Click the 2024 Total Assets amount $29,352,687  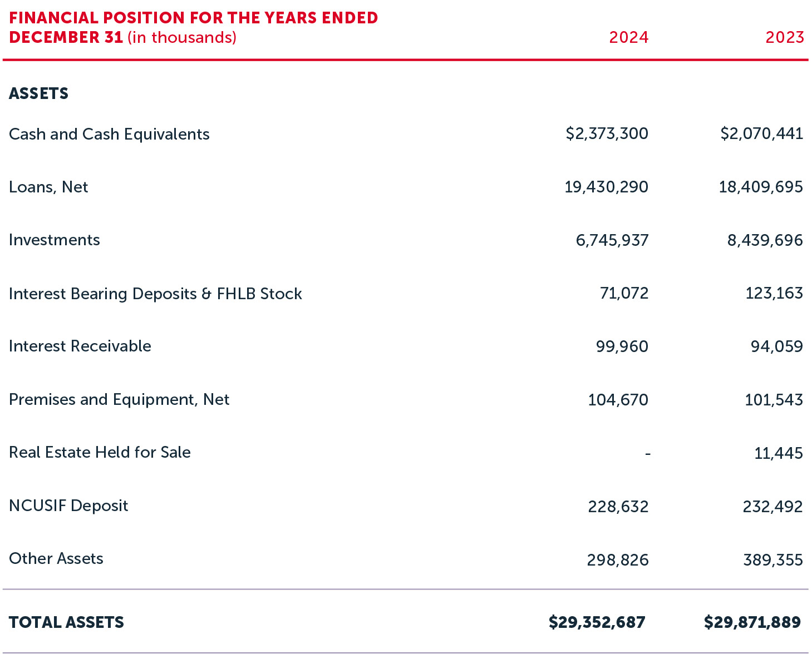pos(597,622)
